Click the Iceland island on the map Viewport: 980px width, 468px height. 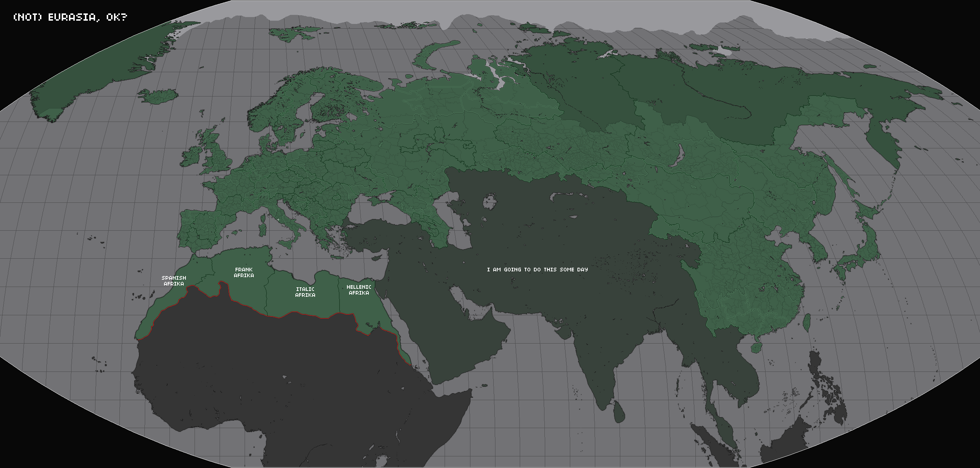click(158, 97)
